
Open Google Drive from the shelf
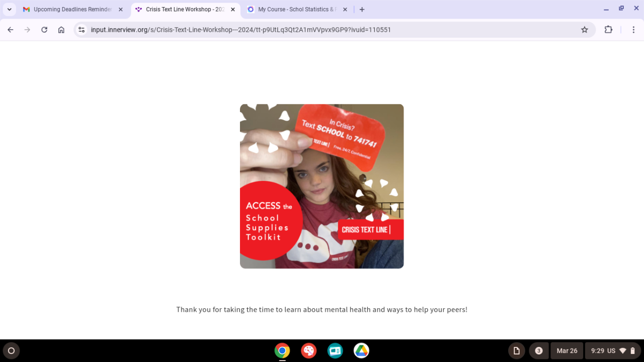tap(361, 351)
